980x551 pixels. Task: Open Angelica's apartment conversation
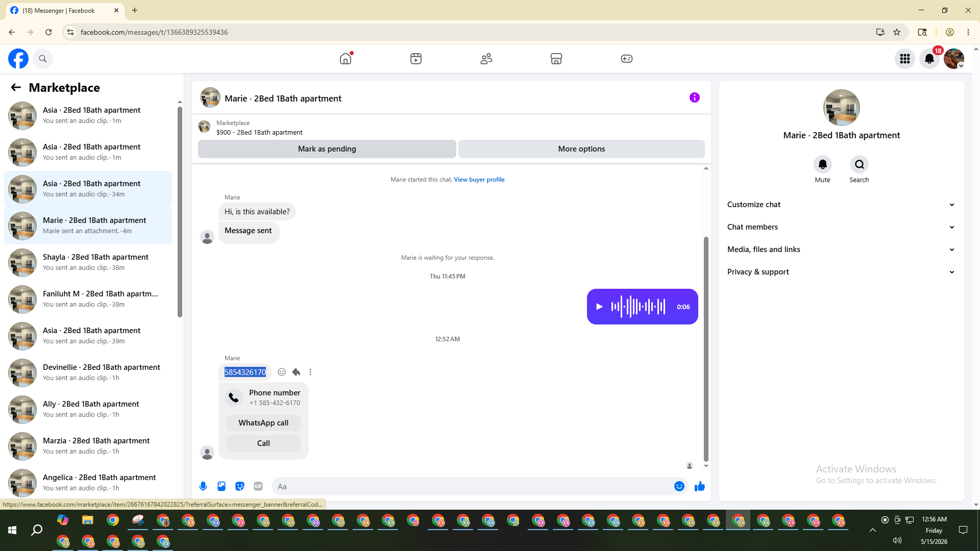tap(88, 483)
